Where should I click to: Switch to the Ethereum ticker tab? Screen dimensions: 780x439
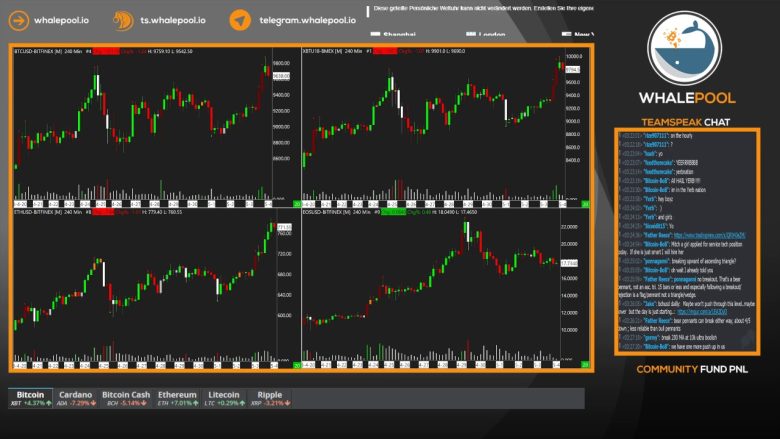[x=177, y=398]
